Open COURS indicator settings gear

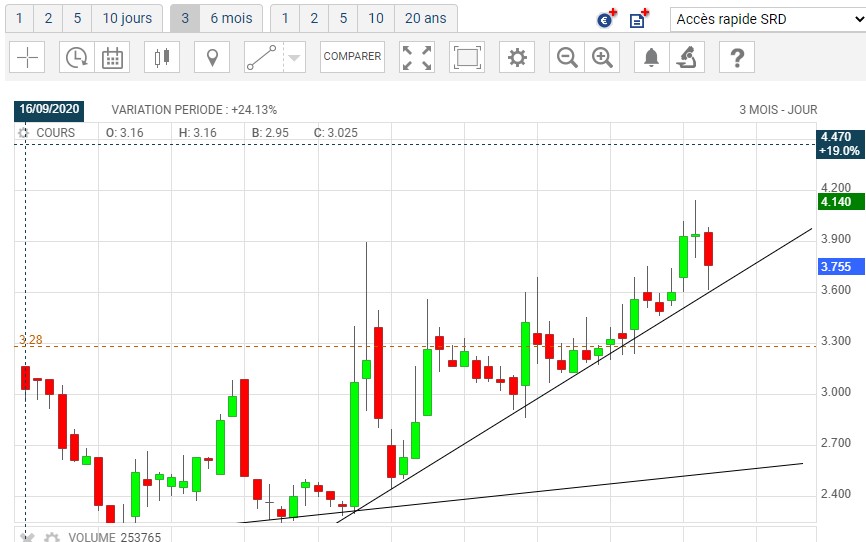pos(23,133)
